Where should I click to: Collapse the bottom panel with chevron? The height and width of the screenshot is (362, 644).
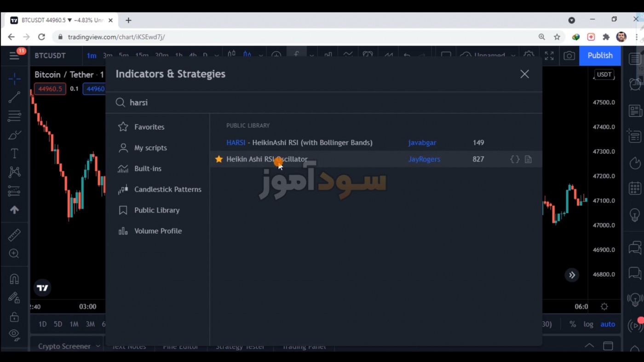(589, 346)
